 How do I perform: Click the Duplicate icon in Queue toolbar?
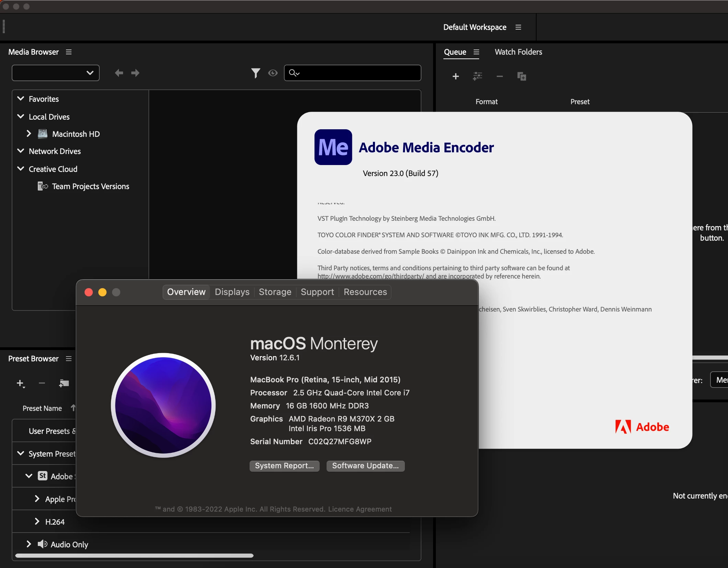point(521,76)
